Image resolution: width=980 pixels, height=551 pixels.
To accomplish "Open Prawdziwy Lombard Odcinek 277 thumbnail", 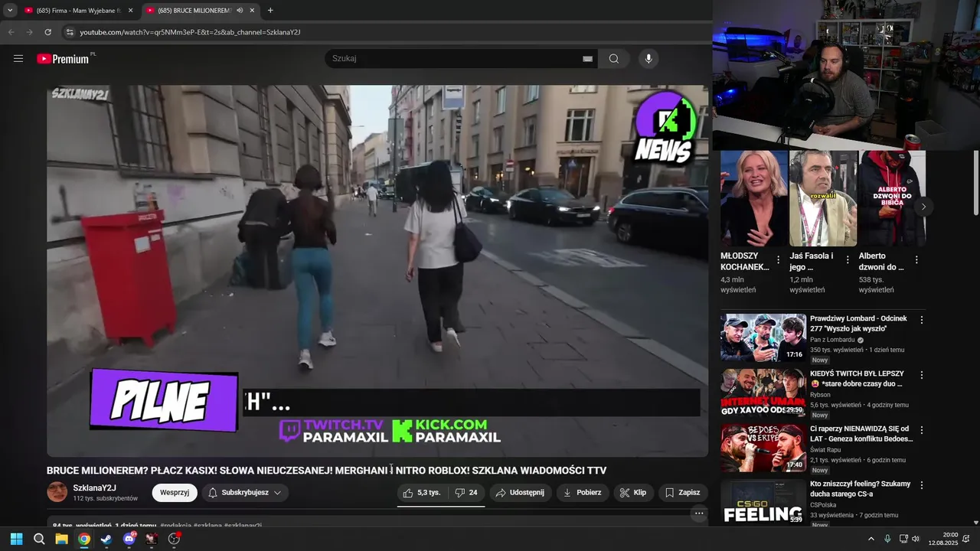I will coord(763,337).
